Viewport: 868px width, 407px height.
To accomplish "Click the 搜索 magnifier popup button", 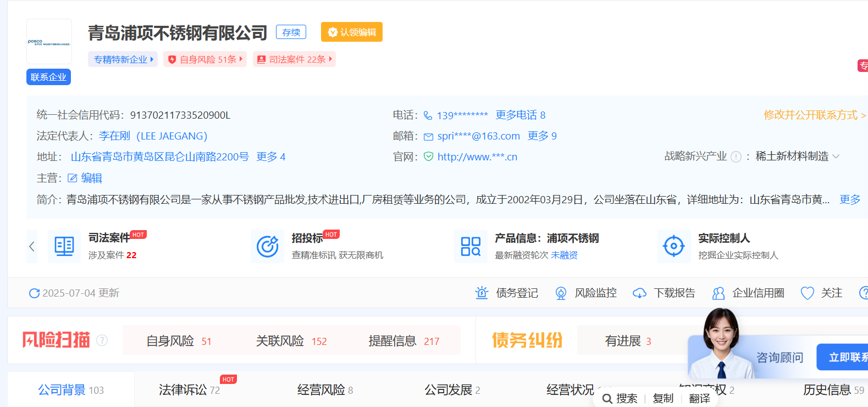I will click(x=620, y=398).
